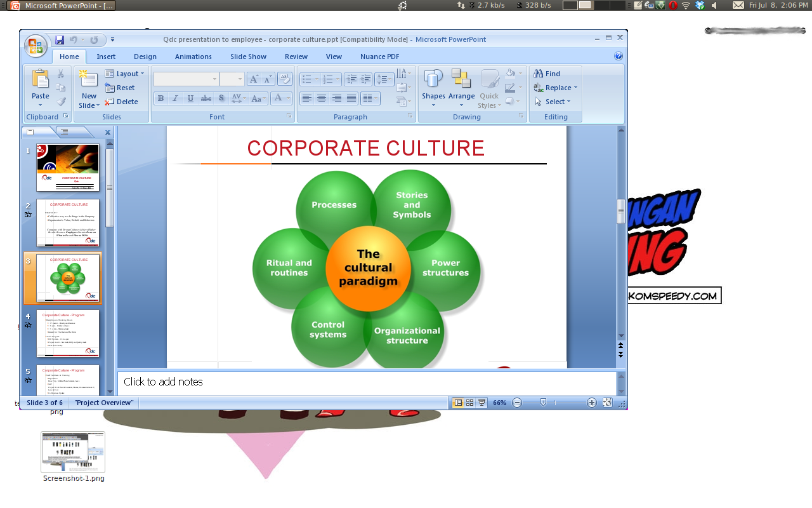Save presentation from Quick Access Toolbar
The image size is (812, 508).
coord(60,40)
